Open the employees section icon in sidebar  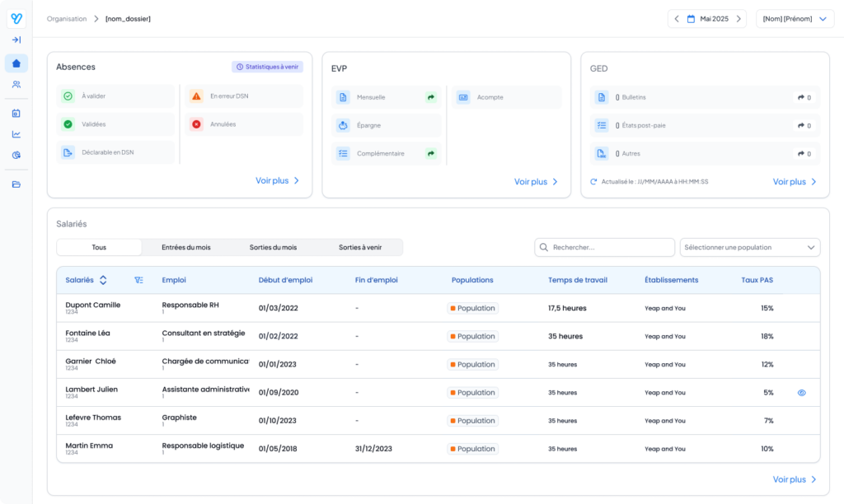point(16,84)
